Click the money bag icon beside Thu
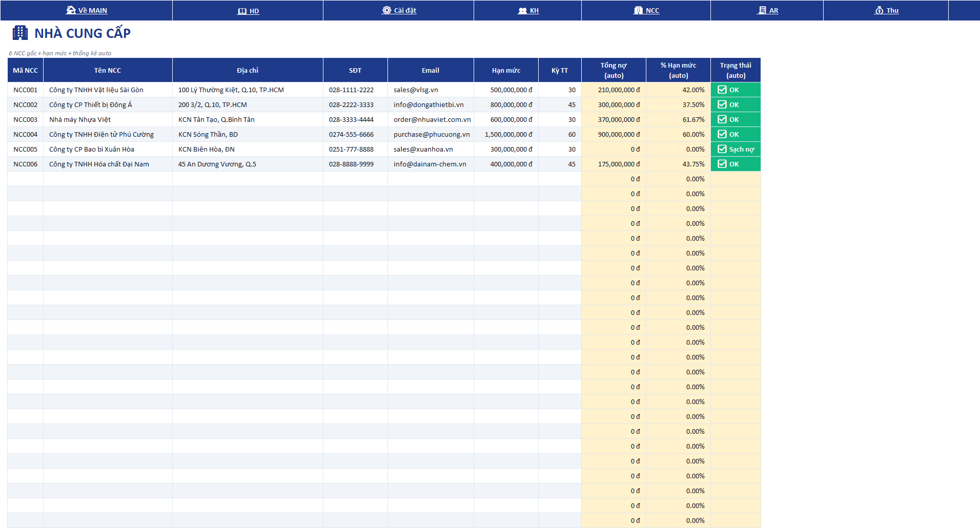Image resolution: width=980 pixels, height=528 pixels. click(880, 10)
